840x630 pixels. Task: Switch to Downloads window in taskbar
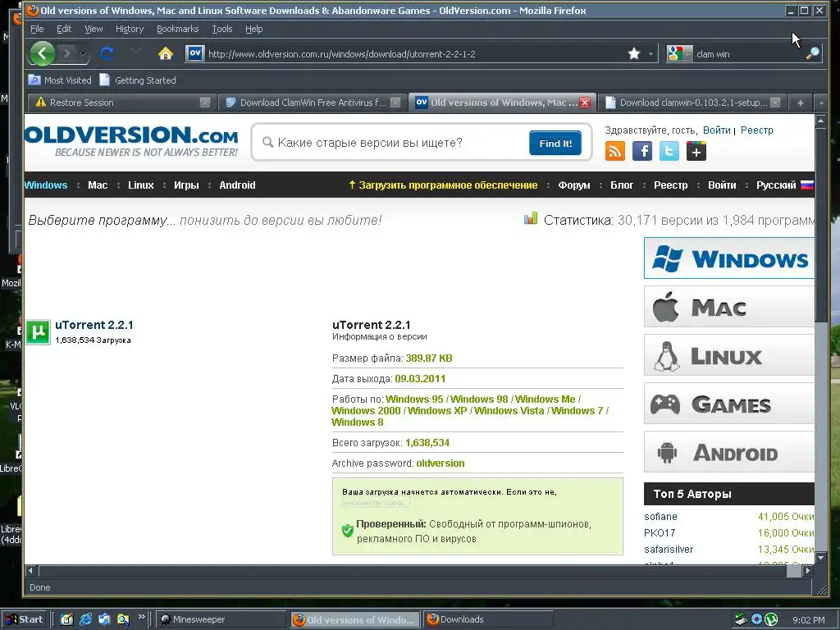pyautogui.click(x=489, y=619)
